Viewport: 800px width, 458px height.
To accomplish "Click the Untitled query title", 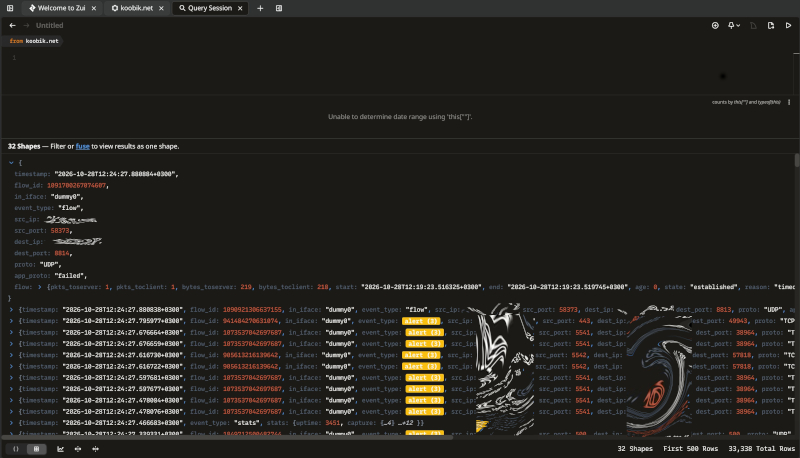I will [49, 25].
